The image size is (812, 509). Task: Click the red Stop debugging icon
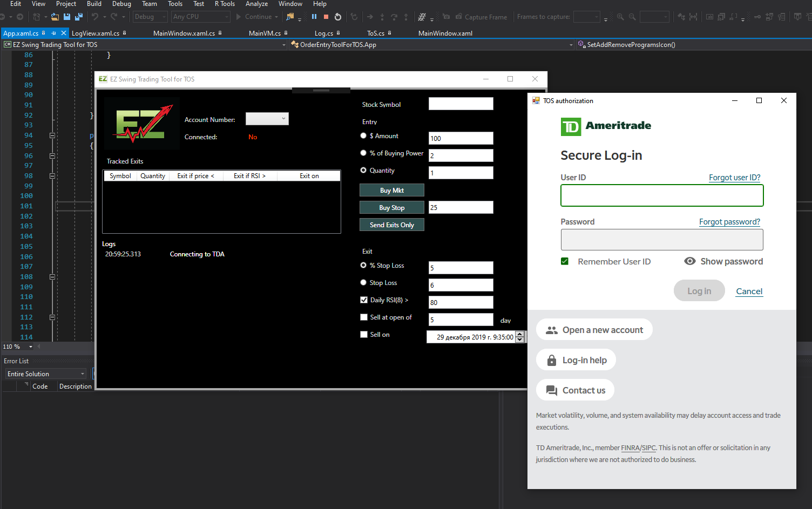tap(326, 17)
